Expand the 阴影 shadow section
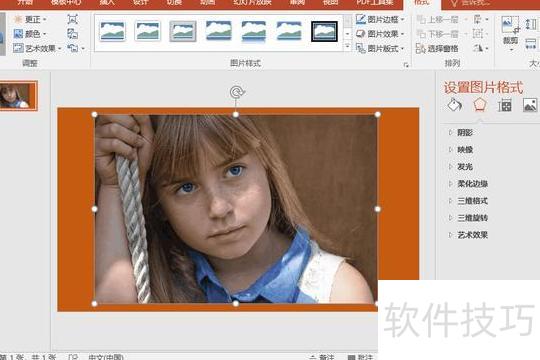This screenshot has height=360, width=540. click(460, 133)
